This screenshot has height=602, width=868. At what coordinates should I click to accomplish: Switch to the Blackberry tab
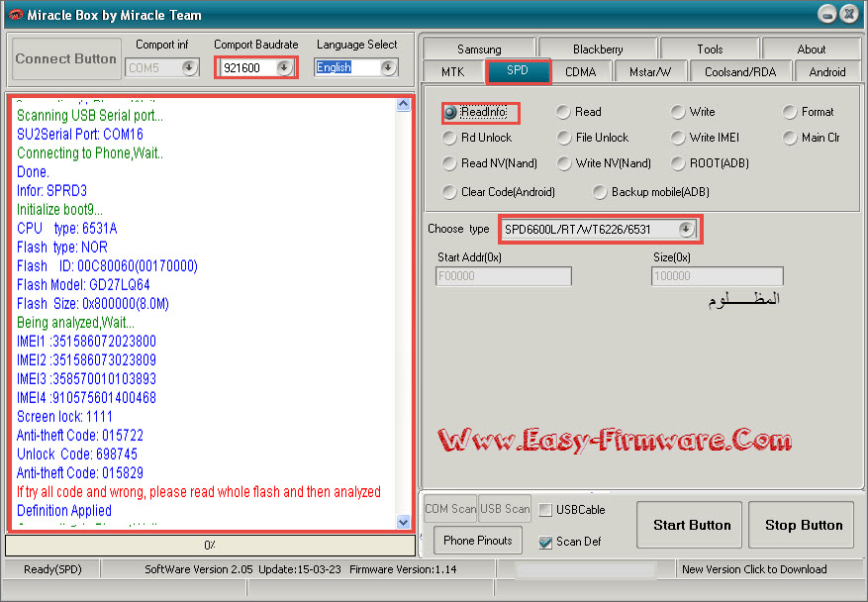click(x=598, y=49)
